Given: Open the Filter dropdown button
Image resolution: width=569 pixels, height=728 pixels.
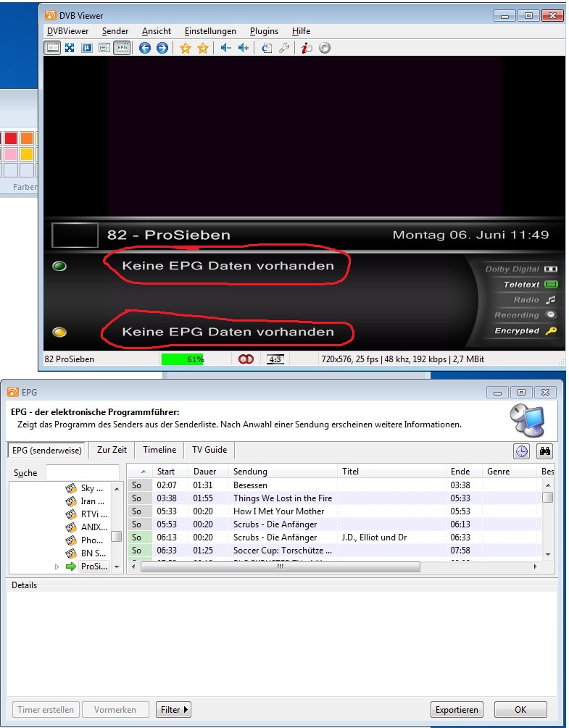Looking at the screenshot, I should (x=174, y=709).
